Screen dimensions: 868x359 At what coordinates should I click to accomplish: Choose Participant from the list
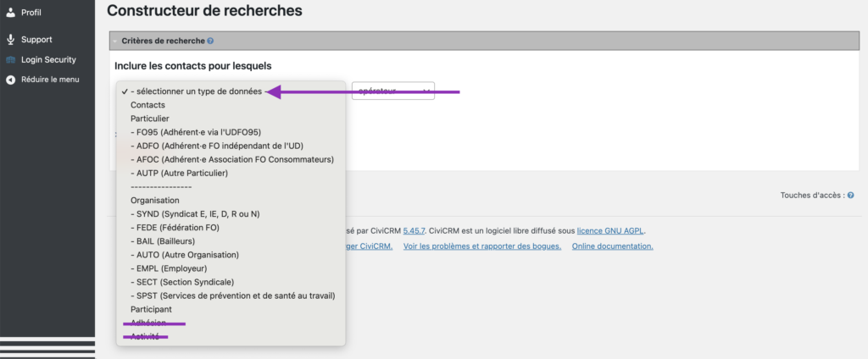point(151,309)
